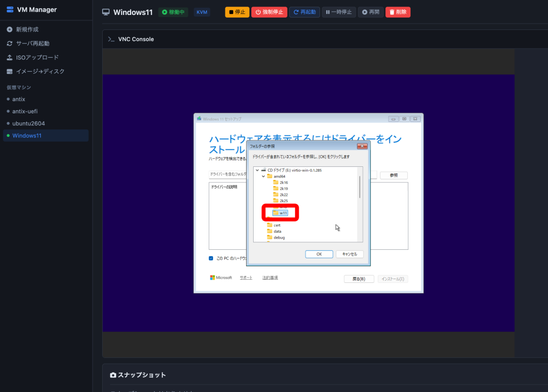Click the upload icon beside ISOアップロード
548x392 pixels.
point(10,58)
